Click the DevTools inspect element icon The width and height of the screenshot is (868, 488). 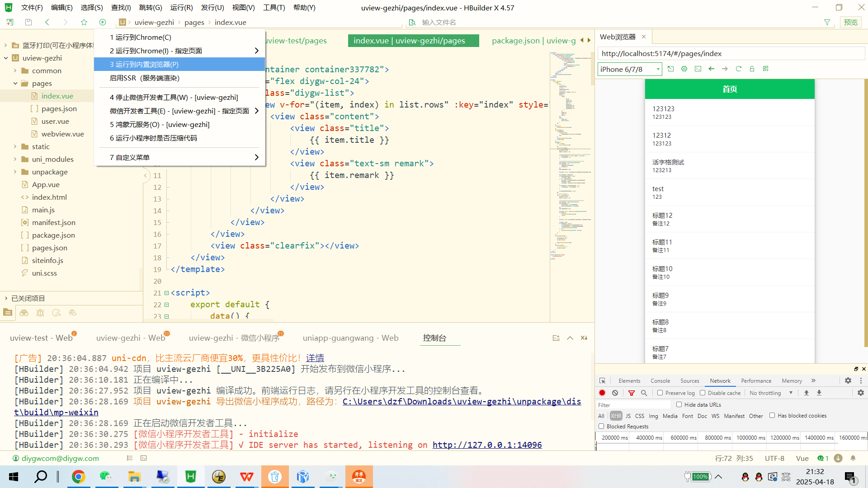602,381
